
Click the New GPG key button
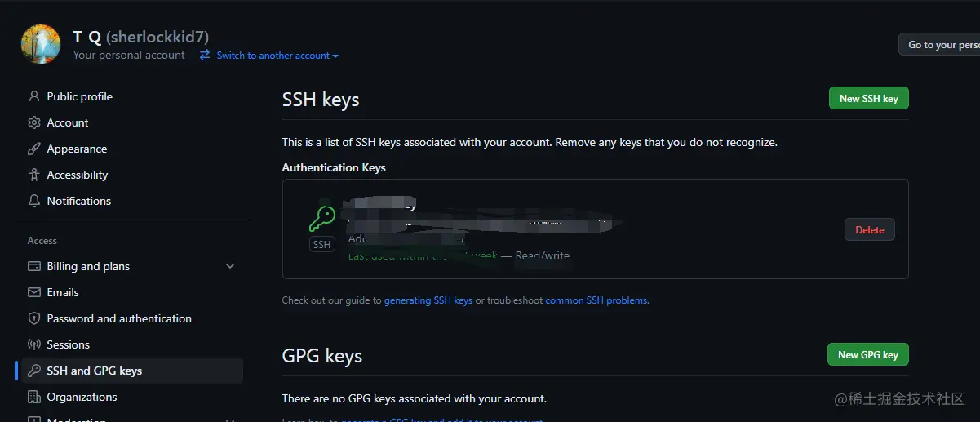pos(868,354)
